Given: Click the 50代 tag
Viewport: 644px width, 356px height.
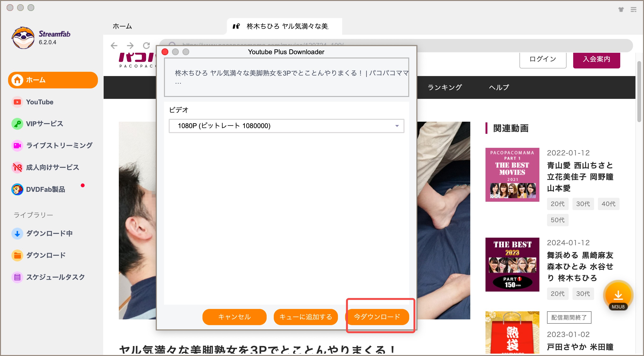Looking at the screenshot, I should pyautogui.click(x=557, y=220).
